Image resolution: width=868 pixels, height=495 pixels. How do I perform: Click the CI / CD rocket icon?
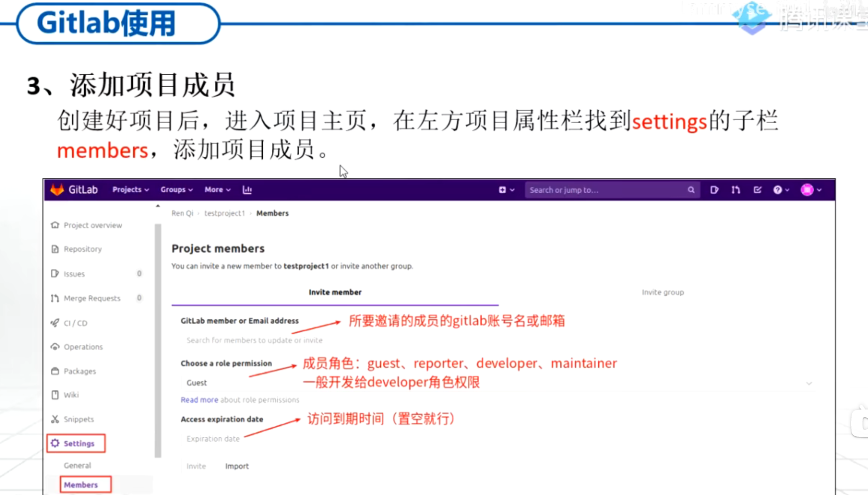[55, 323]
